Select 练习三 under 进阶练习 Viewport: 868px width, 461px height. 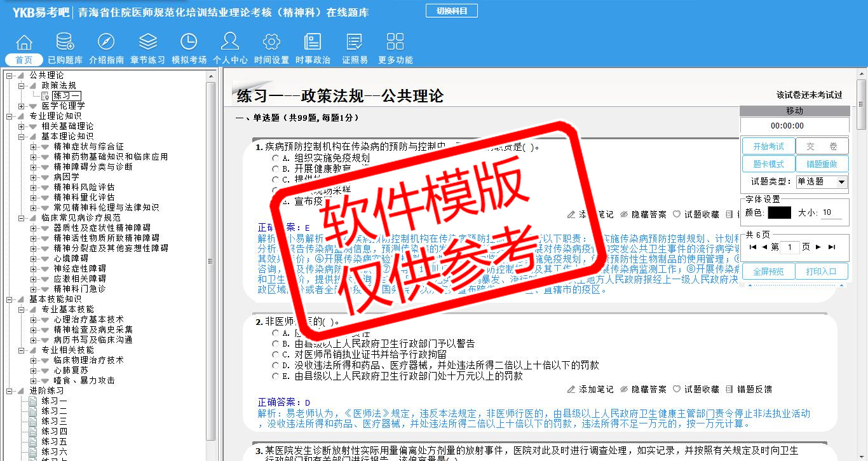click(x=54, y=421)
